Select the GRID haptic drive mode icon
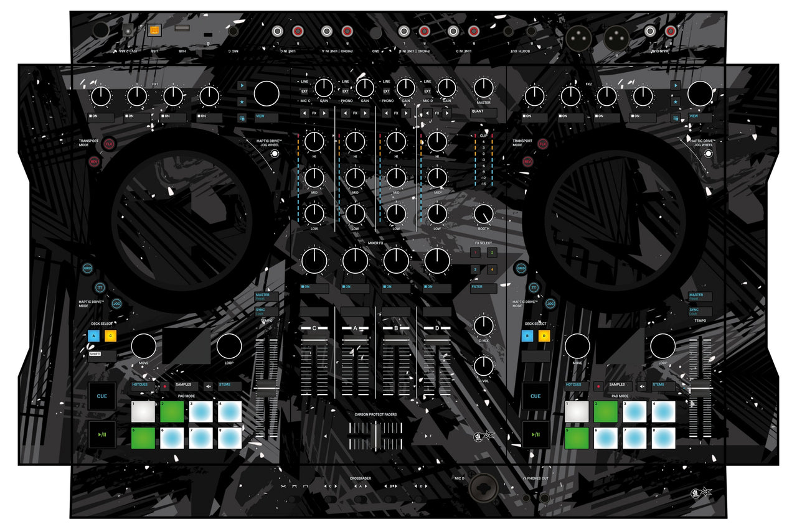 coord(86,269)
